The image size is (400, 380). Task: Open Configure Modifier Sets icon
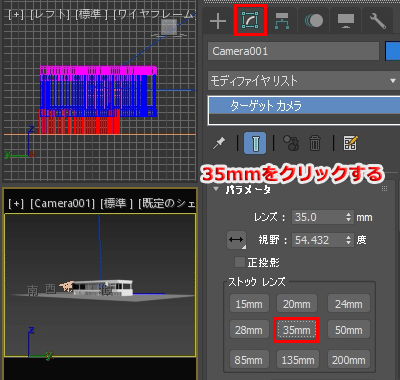350,143
